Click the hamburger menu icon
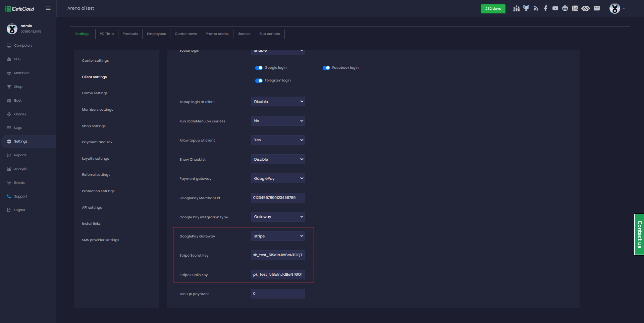 tap(48, 8)
